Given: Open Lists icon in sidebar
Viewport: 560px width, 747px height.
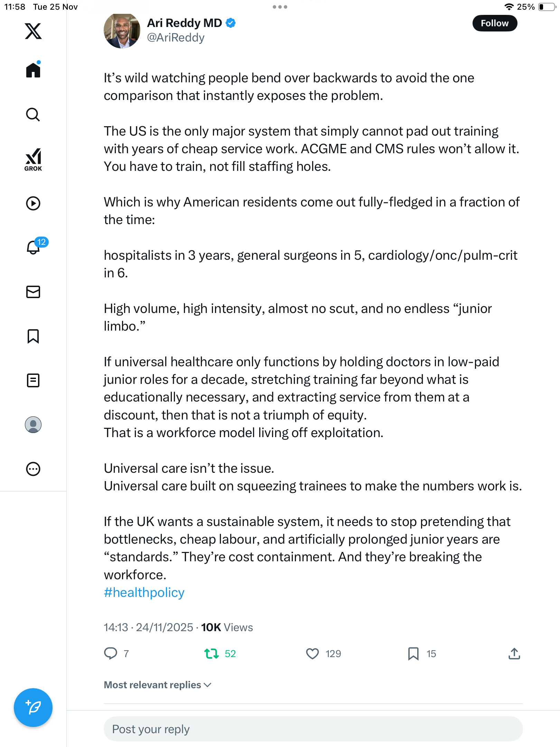Looking at the screenshot, I should 33,380.
